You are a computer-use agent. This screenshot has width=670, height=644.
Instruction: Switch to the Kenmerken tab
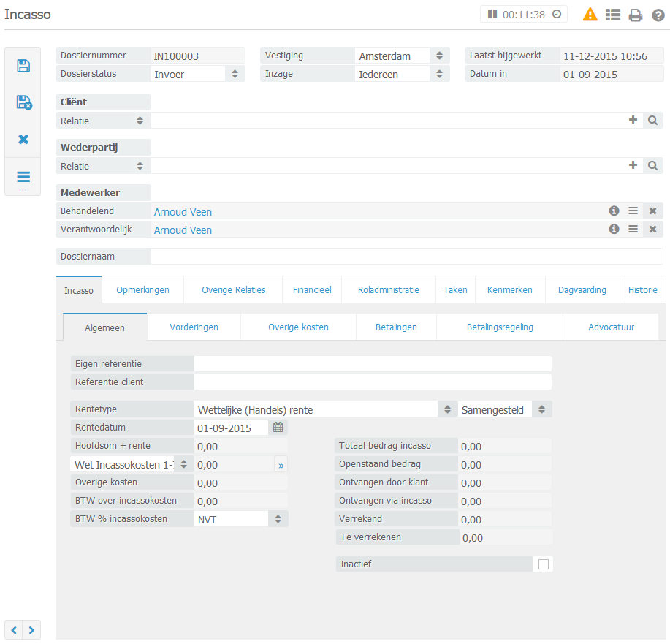pos(510,290)
